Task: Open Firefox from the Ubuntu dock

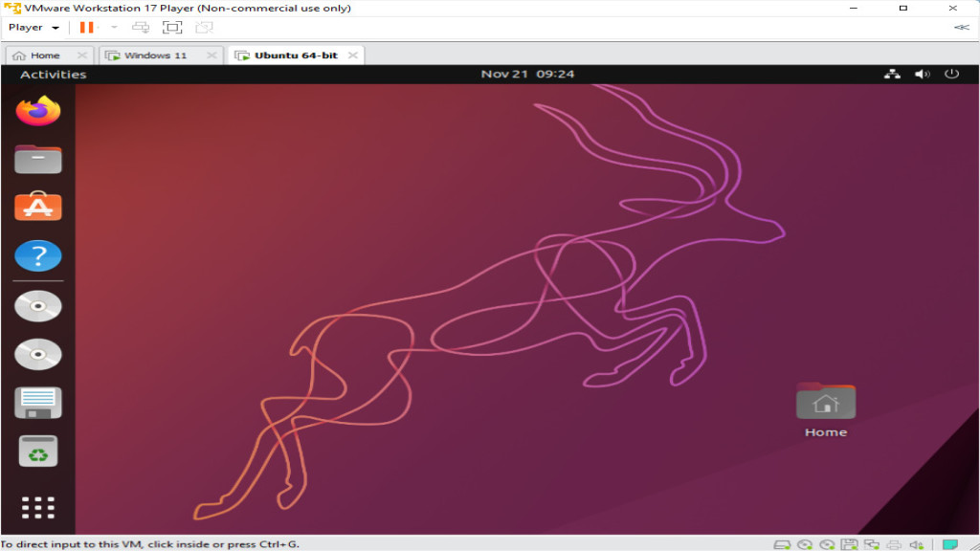Action: pos(37,112)
